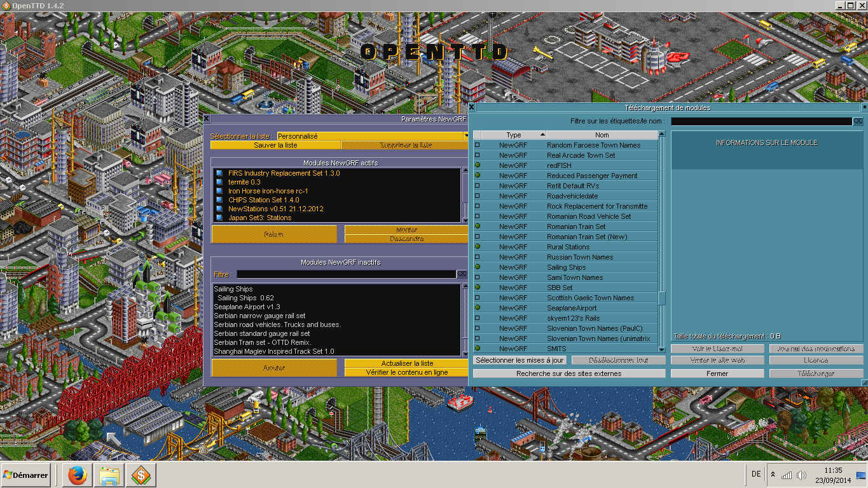Click the green dot beside SMITS
The width and height of the screenshot is (868, 488).
[478, 349]
